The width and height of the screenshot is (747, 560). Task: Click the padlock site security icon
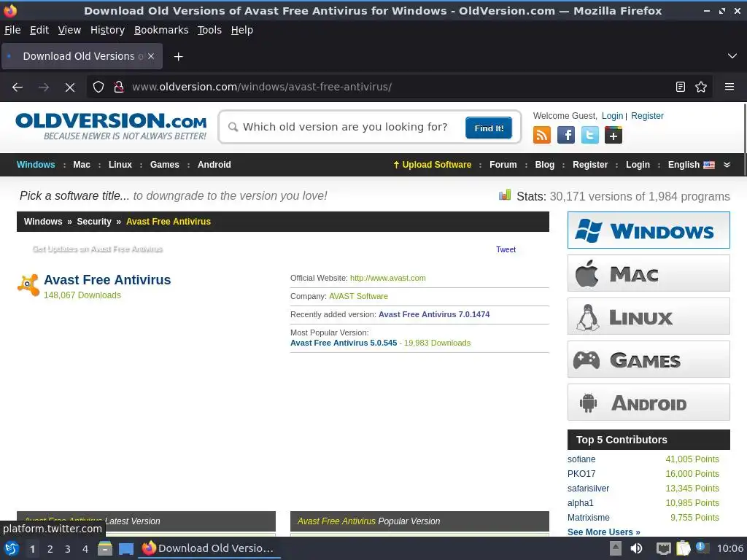pyautogui.click(x=119, y=87)
